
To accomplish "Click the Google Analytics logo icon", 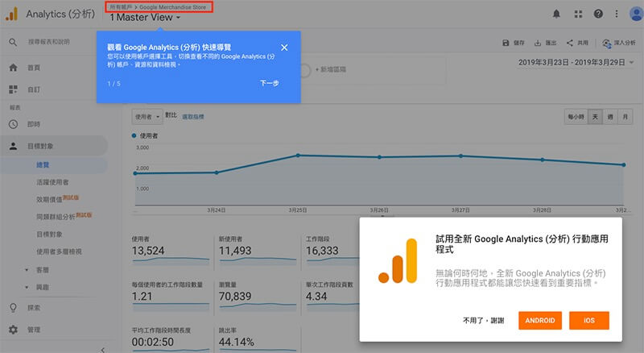I will click(12, 14).
